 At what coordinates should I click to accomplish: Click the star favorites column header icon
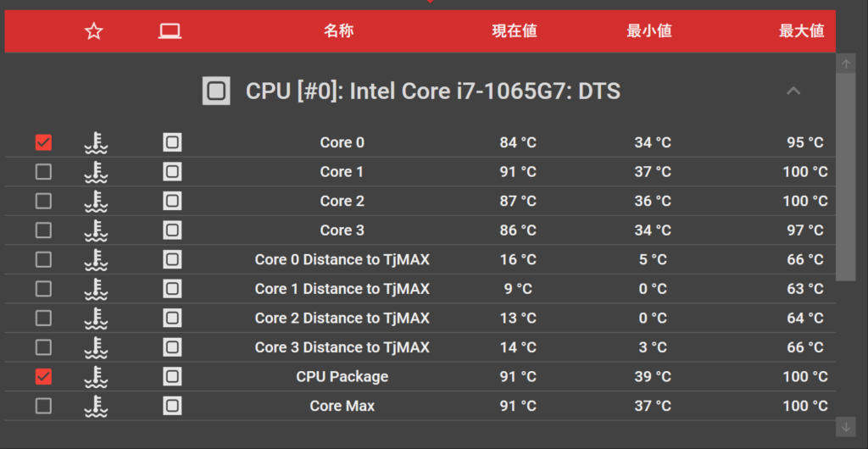pyautogui.click(x=94, y=31)
